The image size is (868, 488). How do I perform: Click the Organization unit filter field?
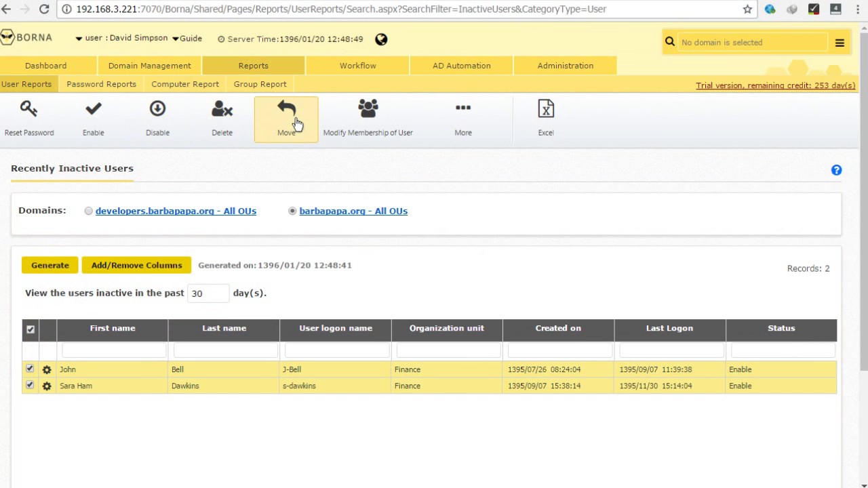[448, 350]
